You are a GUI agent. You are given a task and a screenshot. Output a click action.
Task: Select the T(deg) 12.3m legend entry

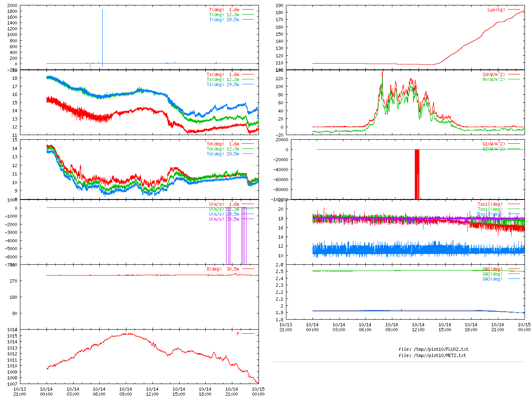224,15
